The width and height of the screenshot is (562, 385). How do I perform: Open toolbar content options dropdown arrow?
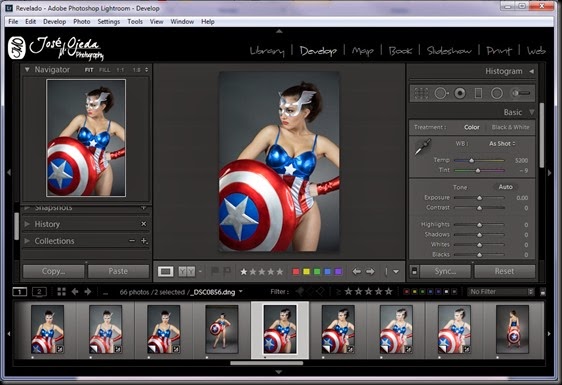coord(396,272)
